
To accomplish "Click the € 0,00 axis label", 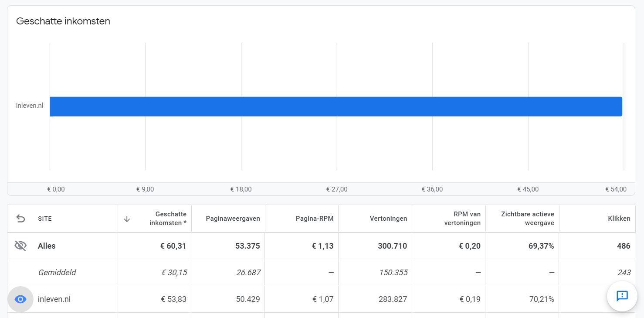I will click(x=56, y=189).
